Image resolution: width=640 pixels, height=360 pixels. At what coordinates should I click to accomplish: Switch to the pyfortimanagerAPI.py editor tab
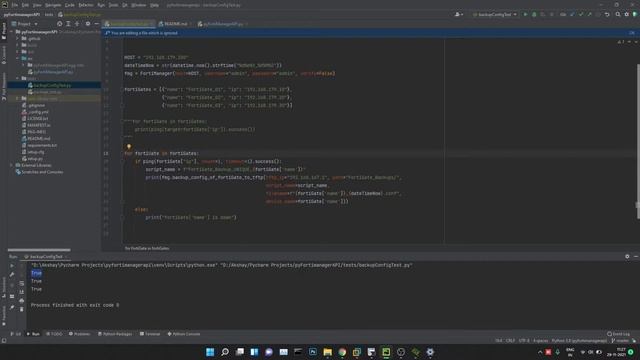point(222,24)
